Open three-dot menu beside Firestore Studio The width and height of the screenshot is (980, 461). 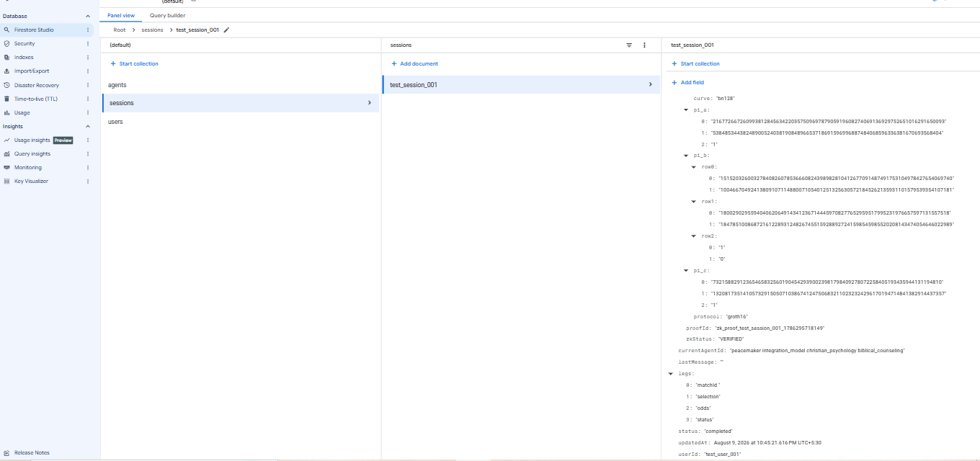[x=88, y=30]
